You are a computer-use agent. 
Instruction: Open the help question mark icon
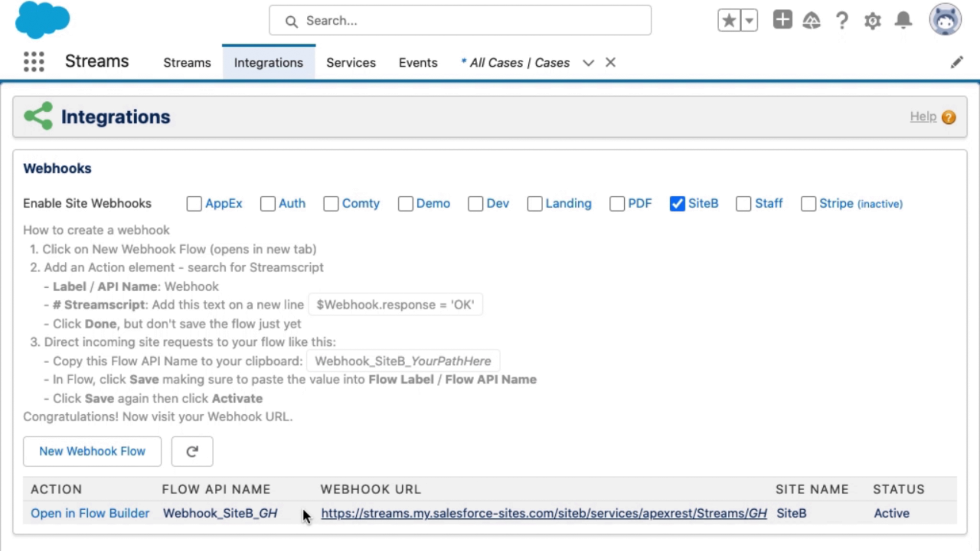(842, 20)
